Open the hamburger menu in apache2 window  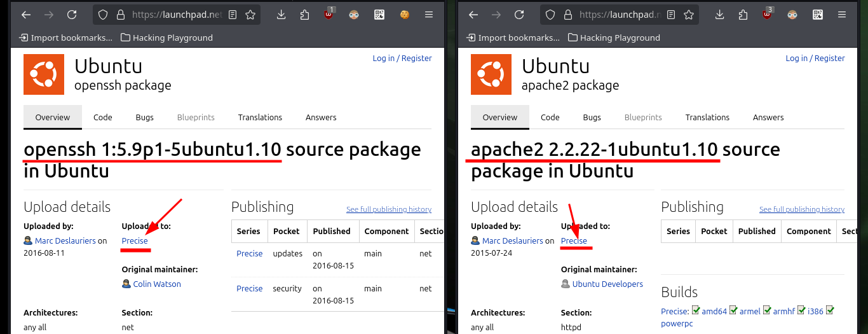[842, 14]
